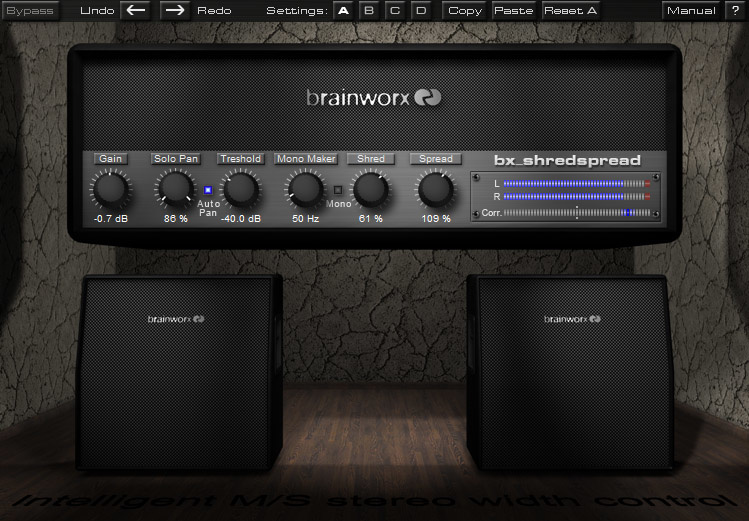This screenshot has height=521, width=749.
Task: Toggle the Bypass button
Action: click(31, 11)
